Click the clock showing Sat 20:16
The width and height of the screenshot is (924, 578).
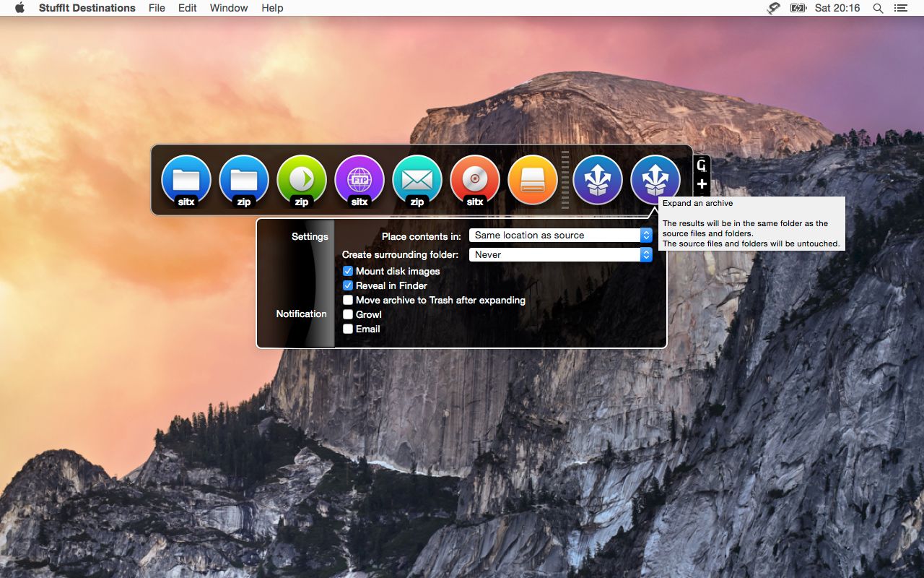click(837, 8)
